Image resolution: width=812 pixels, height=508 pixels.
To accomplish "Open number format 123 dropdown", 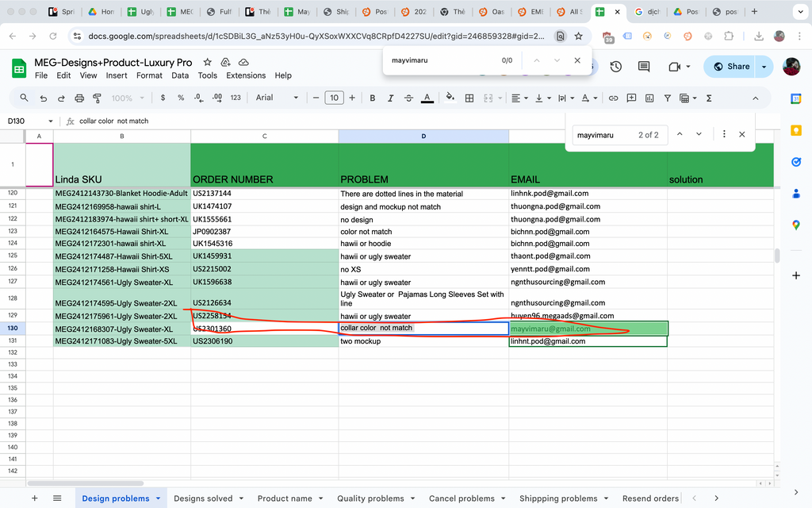I will [x=236, y=98].
